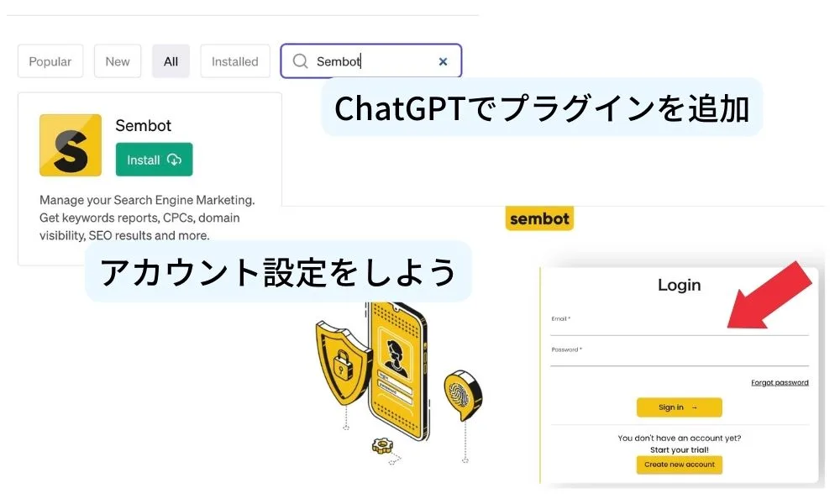Click the fingerprint speech bubble icon
Image resolution: width=840 pixels, height=504 pixels.
pyautogui.click(x=463, y=394)
